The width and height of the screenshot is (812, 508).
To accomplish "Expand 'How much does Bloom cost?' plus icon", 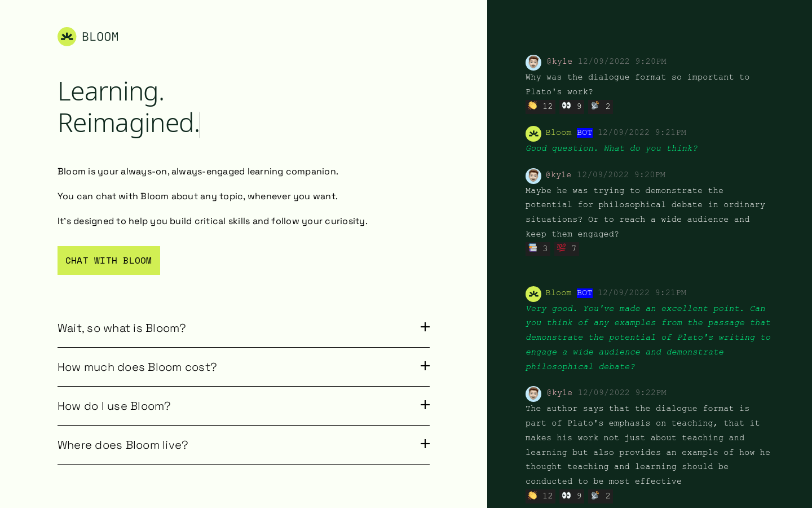I will click(425, 366).
